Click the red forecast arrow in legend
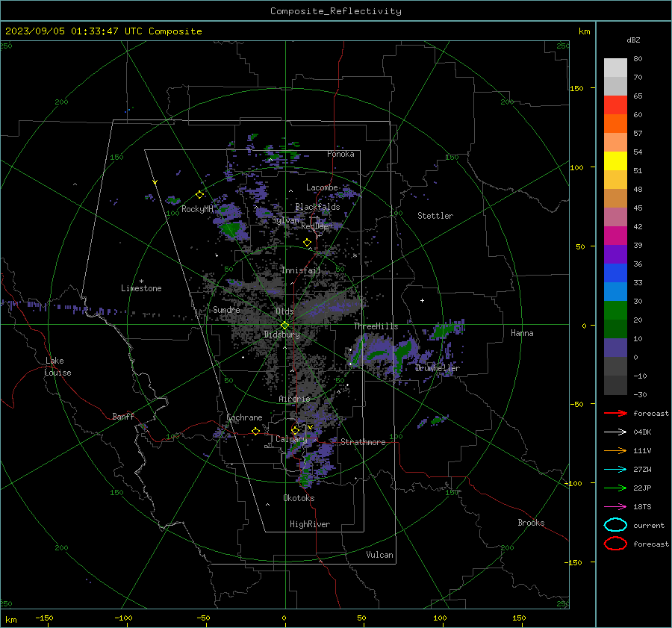 [615, 413]
